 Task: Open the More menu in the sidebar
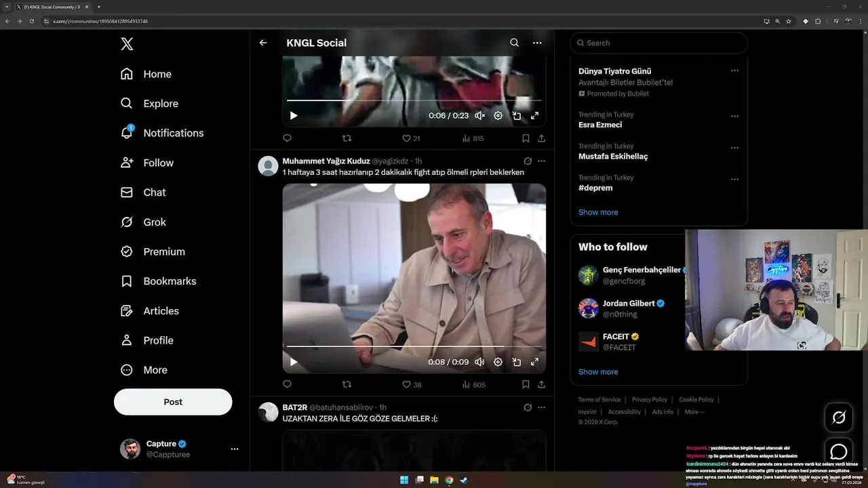tap(144, 370)
